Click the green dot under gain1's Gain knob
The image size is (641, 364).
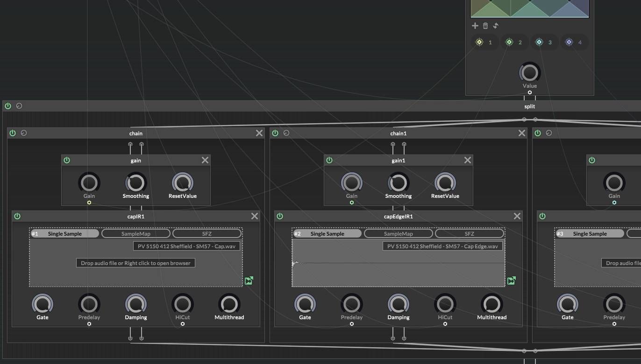click(352, 203)
